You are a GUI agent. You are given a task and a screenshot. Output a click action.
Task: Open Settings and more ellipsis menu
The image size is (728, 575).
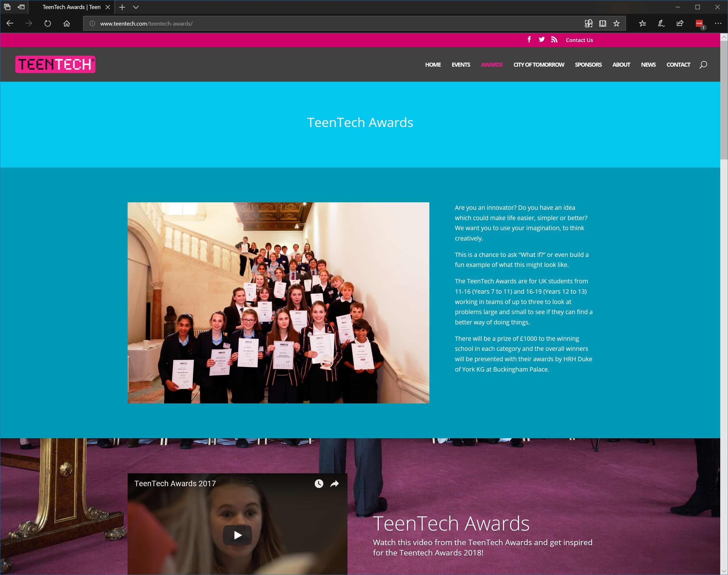pos(718,24)
